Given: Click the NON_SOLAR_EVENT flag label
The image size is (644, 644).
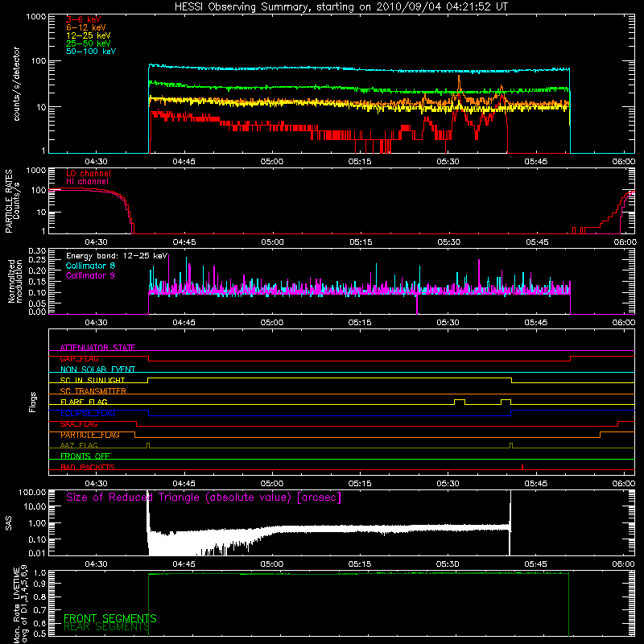Looking at the screenshot, I should [97, 369].
